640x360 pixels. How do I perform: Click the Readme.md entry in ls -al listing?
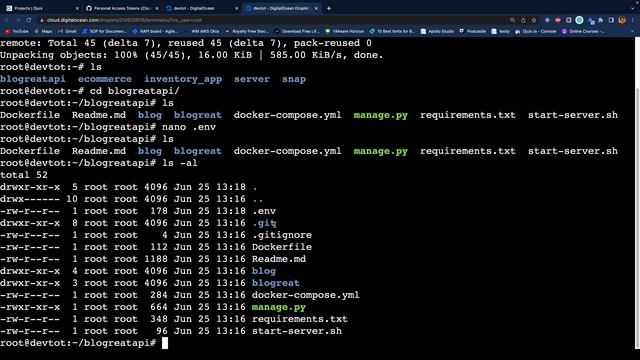pyautogui.click(x=278, y=259)
